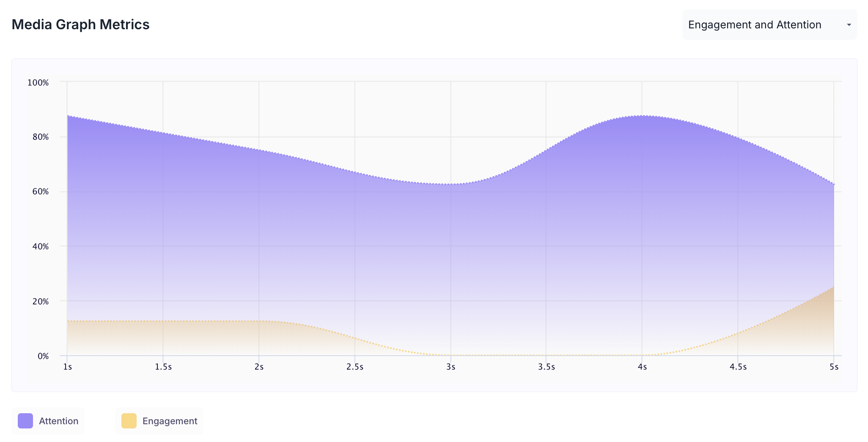
Task: Toggle the Attention series legend label
Action: point(58,421)
